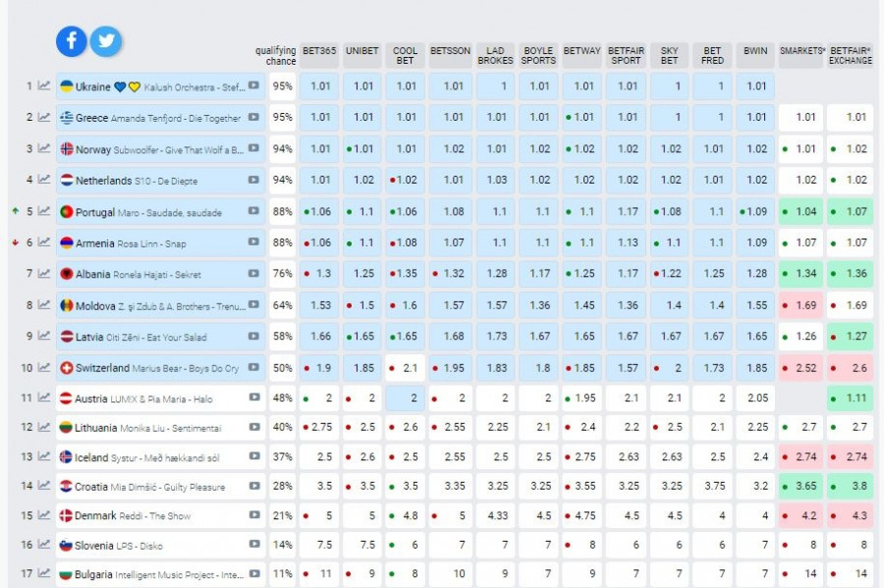884x588 pixels.
Task: Play the video for Greece's entry
Action: coord(253,118)
